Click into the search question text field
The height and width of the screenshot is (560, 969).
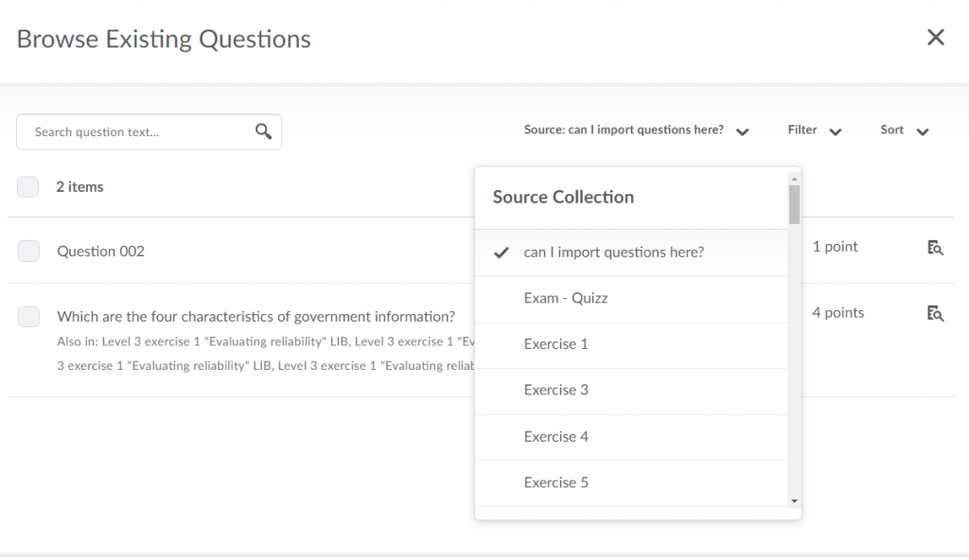[132, 131]
